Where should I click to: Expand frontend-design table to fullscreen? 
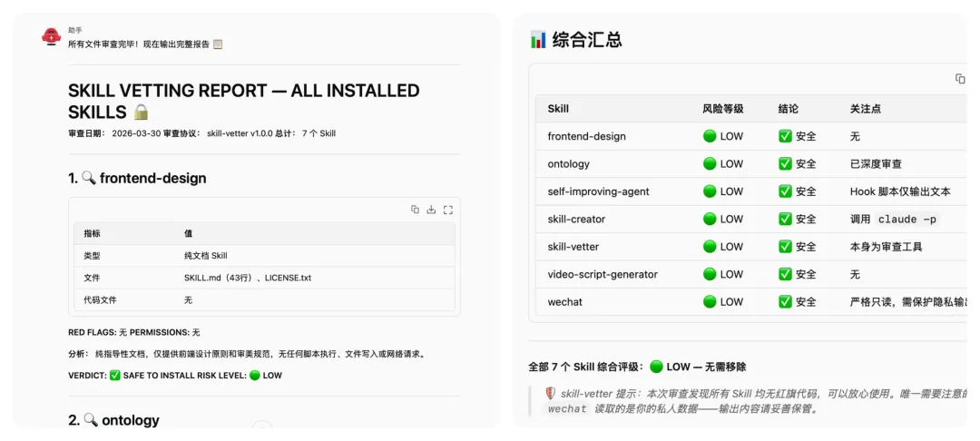point(447,210)
